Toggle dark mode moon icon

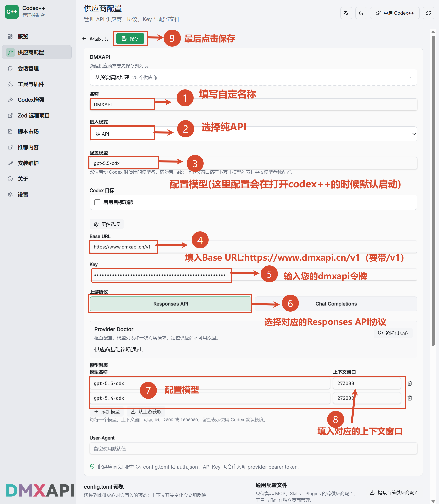(361, 13)
